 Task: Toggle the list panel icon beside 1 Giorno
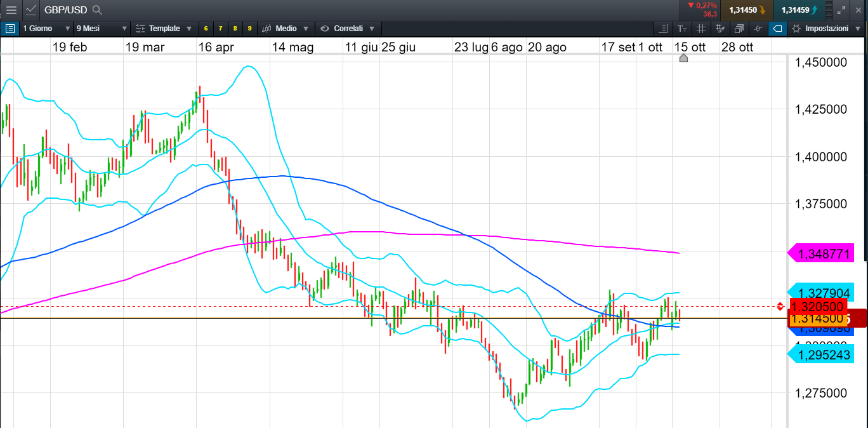[10, 29]
